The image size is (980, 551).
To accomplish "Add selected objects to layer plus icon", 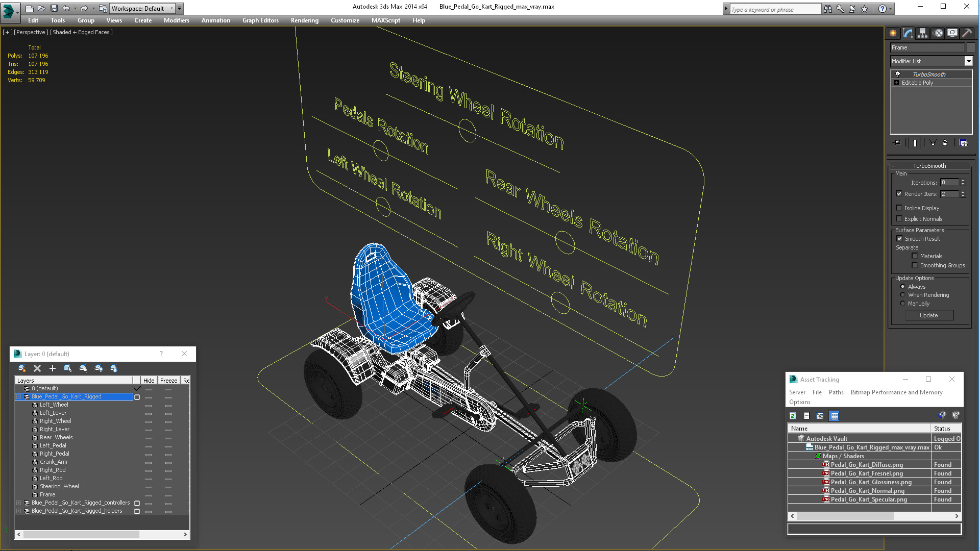I will (x=52, y=368).
